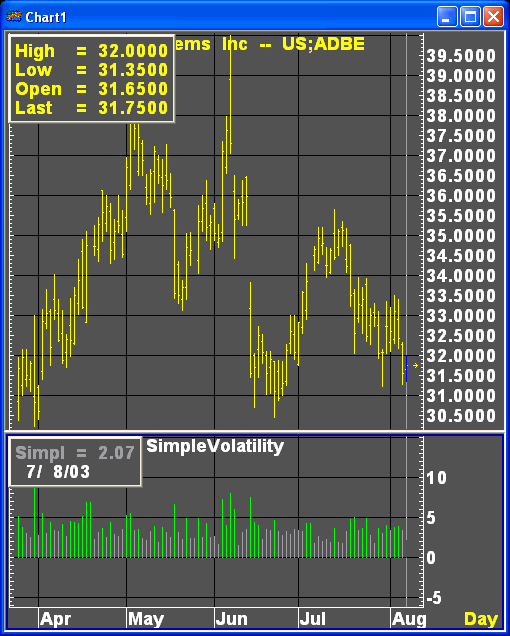Click the Chart1 window icon in title bar
510x636 pixels.
(x=14, y=17)
